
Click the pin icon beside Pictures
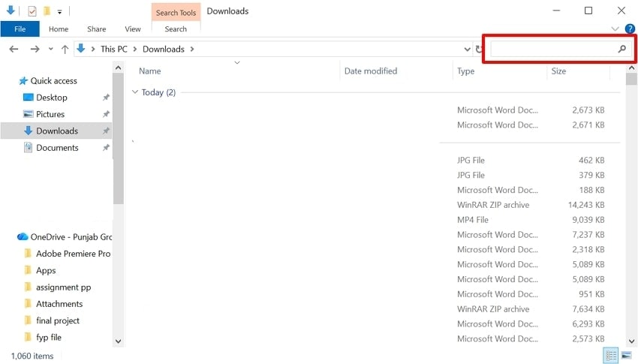(106, 114)
